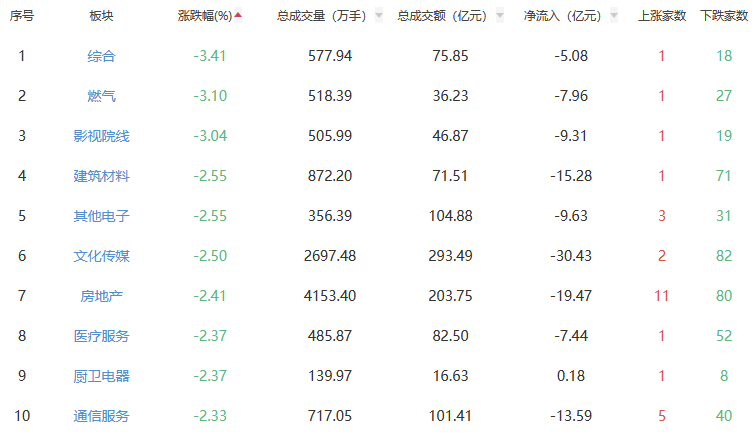Open the 综合 sector link
This screenshot has width=753, height=435.
pyautogui.click(x=101, y=56)
